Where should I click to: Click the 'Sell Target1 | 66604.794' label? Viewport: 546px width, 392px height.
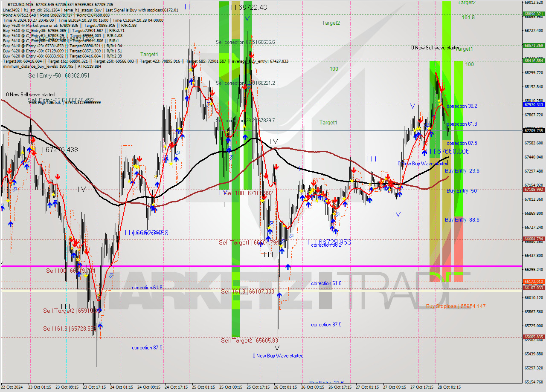pos(249,242)
